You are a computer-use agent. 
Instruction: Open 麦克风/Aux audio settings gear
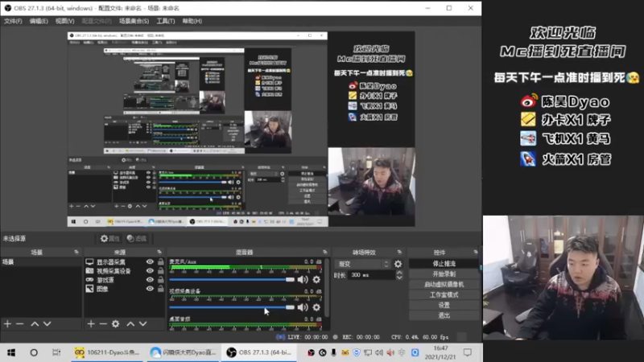[316, 279]
